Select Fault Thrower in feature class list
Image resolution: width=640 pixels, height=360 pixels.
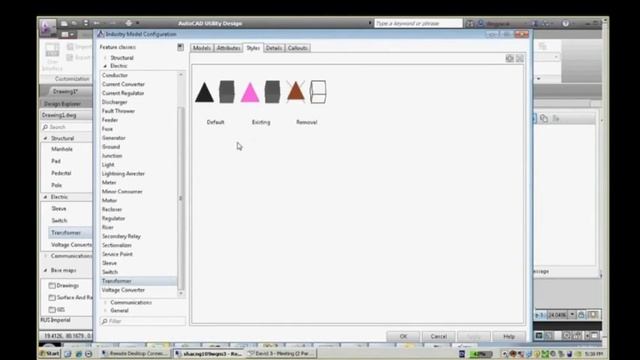(x=118, y=111)
